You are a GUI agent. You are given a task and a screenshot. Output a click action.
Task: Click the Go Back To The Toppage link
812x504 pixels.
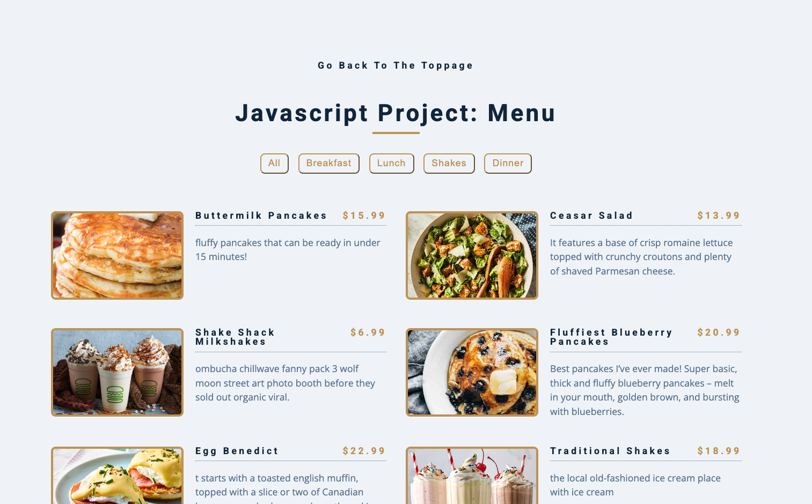click(396, 65)
